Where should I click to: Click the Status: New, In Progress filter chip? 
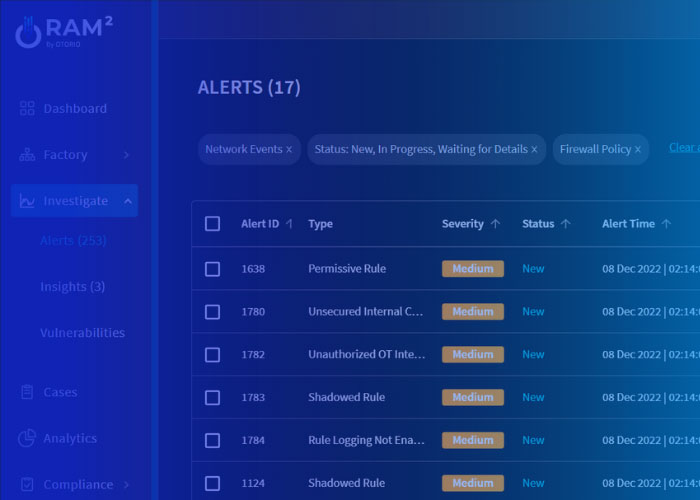click(x=426, y=150)
